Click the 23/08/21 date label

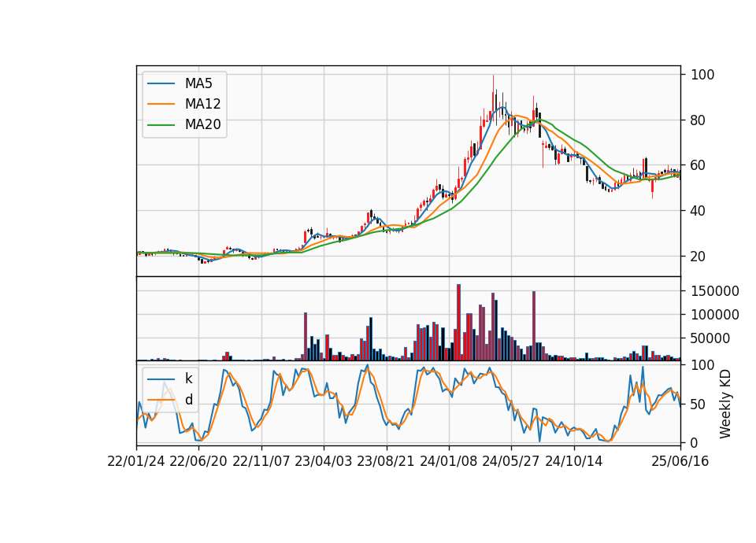[386, 461]
